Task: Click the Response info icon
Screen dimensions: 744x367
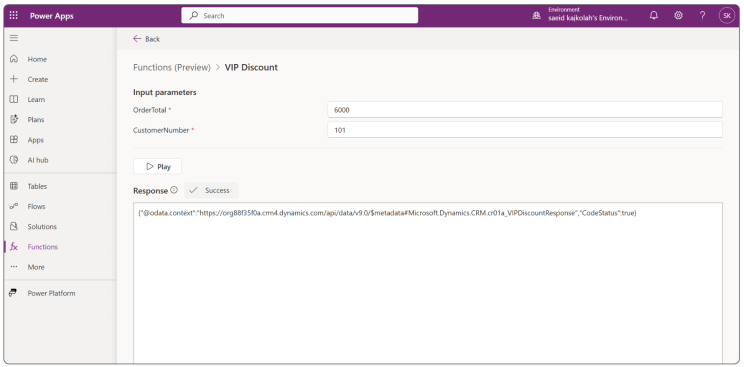Action: click(x=174, y=190)
